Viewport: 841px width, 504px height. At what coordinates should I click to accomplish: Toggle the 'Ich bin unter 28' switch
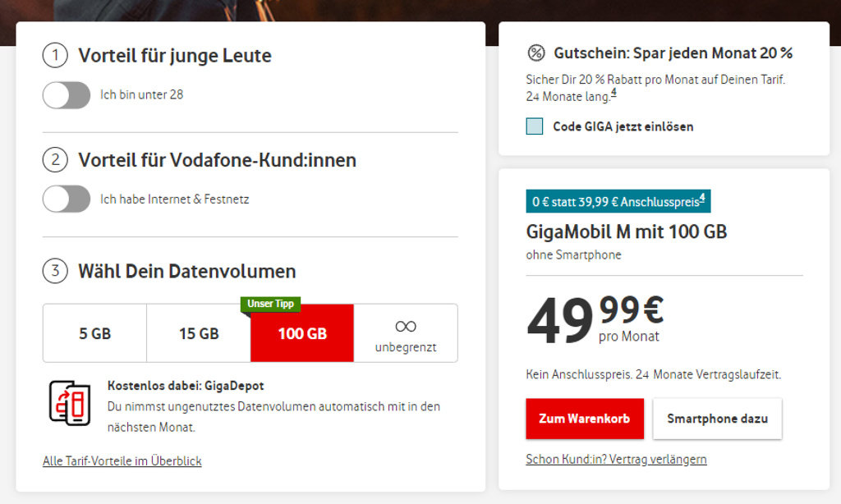[67, 95]
